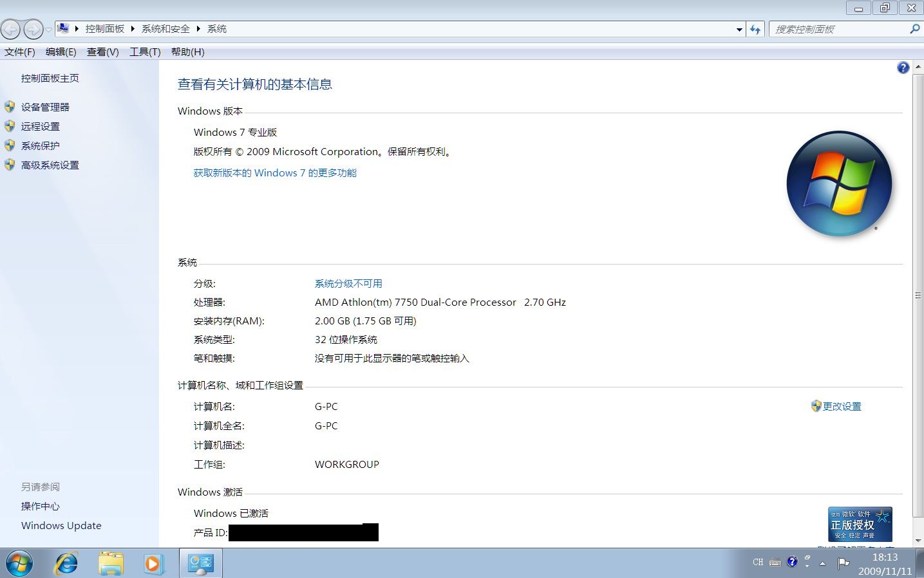Viewport: 924px width, 578px height.
Task: Click the search magnifier icon
Action: point(914,29)
